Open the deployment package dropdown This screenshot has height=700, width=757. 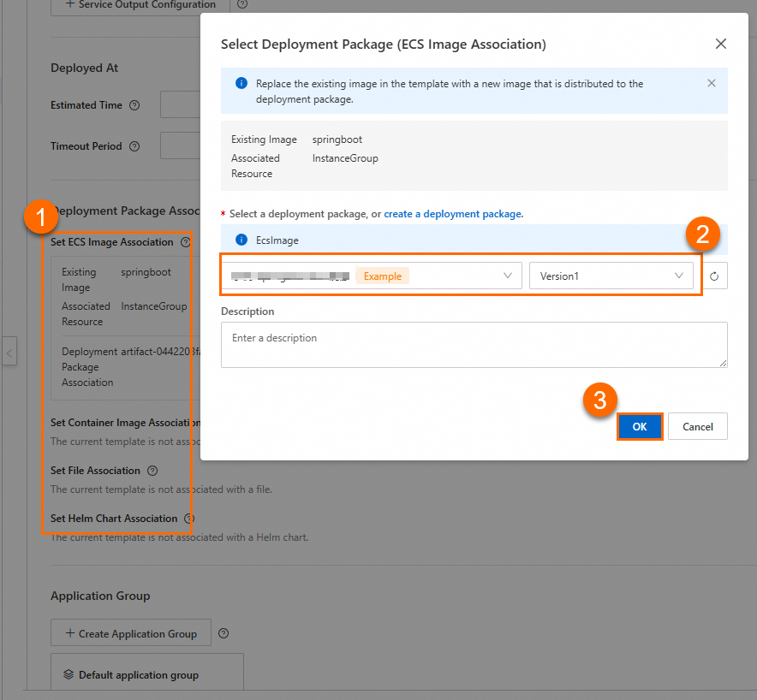tap(372, 276)
